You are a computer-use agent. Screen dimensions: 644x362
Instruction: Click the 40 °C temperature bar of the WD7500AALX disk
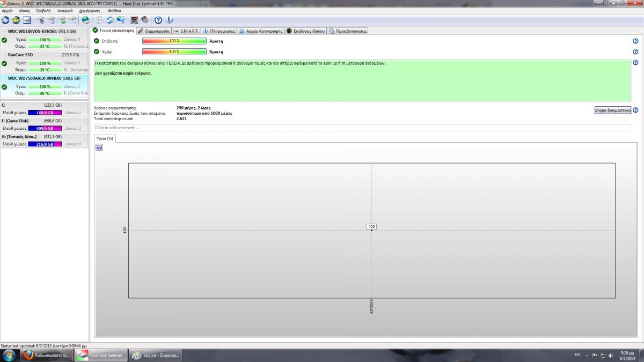[45, 93]
